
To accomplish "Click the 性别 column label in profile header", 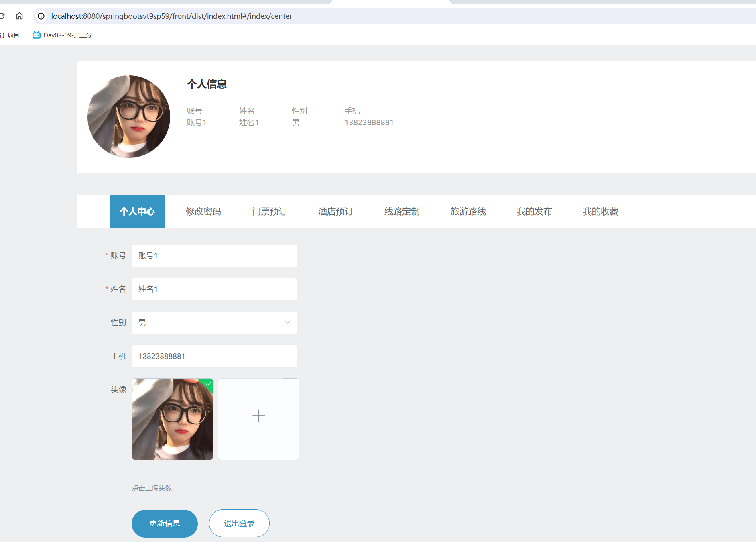I will coord(299,111).
